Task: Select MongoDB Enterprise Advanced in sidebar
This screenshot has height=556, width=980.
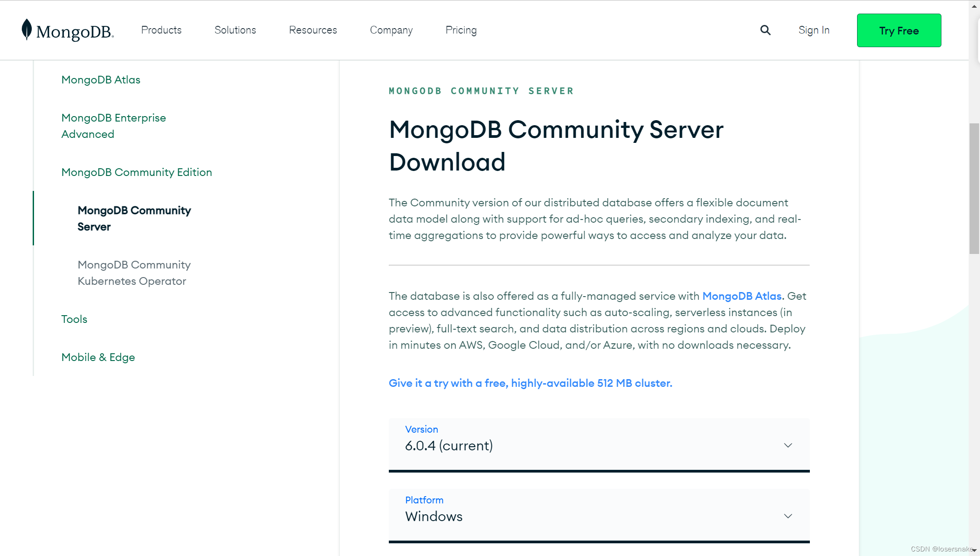Action: pos(113,126)
